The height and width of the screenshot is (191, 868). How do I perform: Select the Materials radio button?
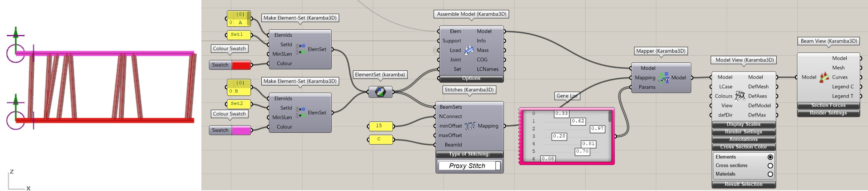770,174
